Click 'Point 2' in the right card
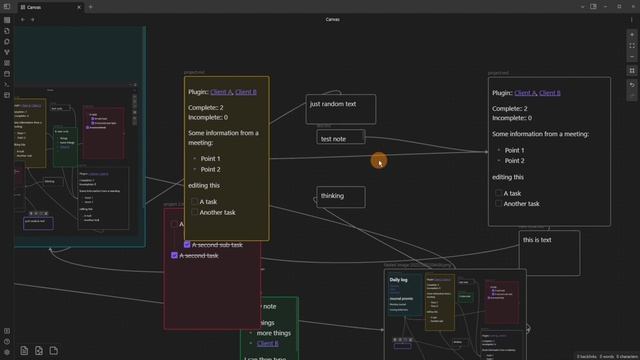The height and width of the screenshot is (360, 640). (514, 161)
